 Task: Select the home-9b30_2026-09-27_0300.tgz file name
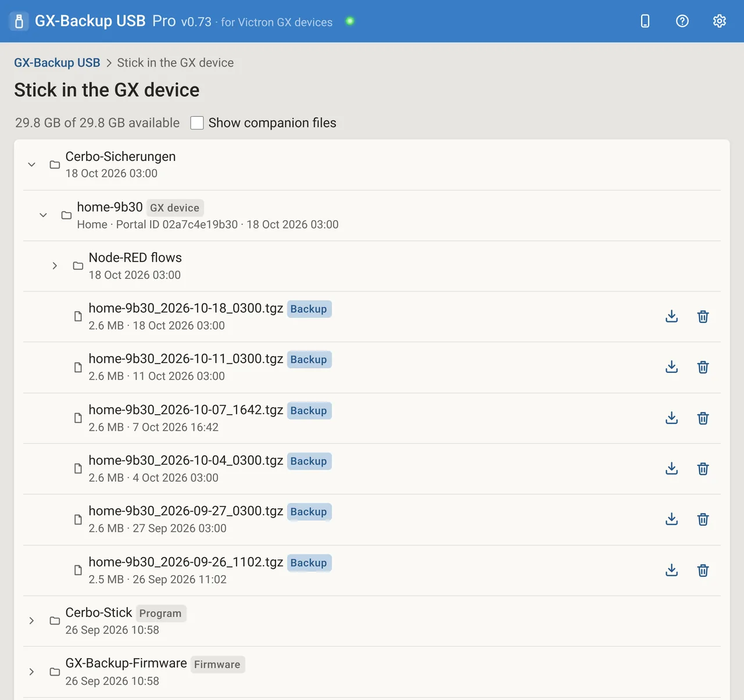click(186, 511)
